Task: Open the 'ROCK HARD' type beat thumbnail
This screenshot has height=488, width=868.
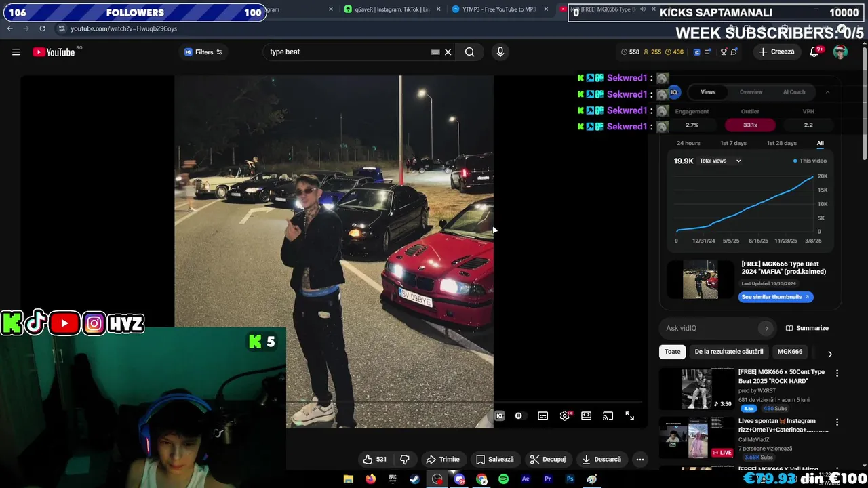Action: pyautogui.click(x=696, y=389)
